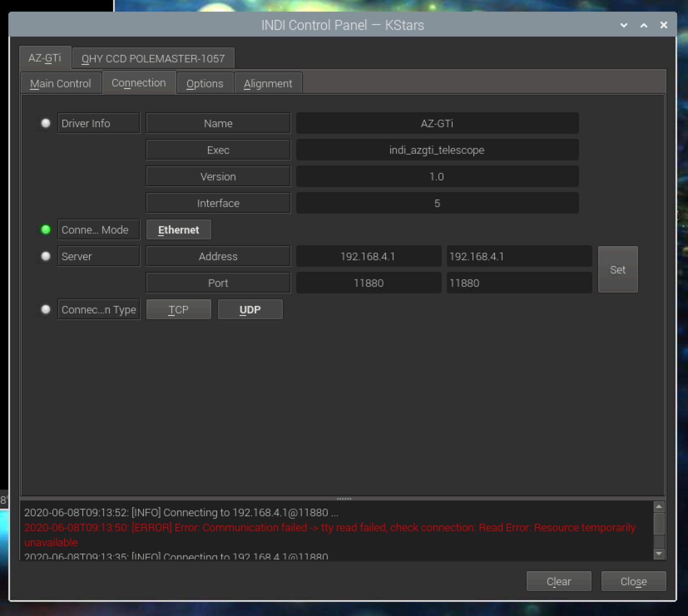Click the window X close icon
Viewport: 688px width, 616px height.
click(x=664, y=25)
